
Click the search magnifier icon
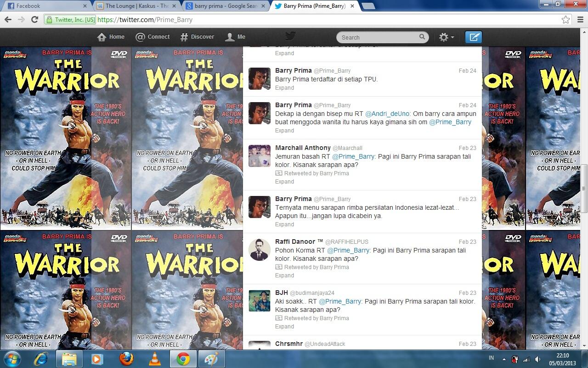422,37
